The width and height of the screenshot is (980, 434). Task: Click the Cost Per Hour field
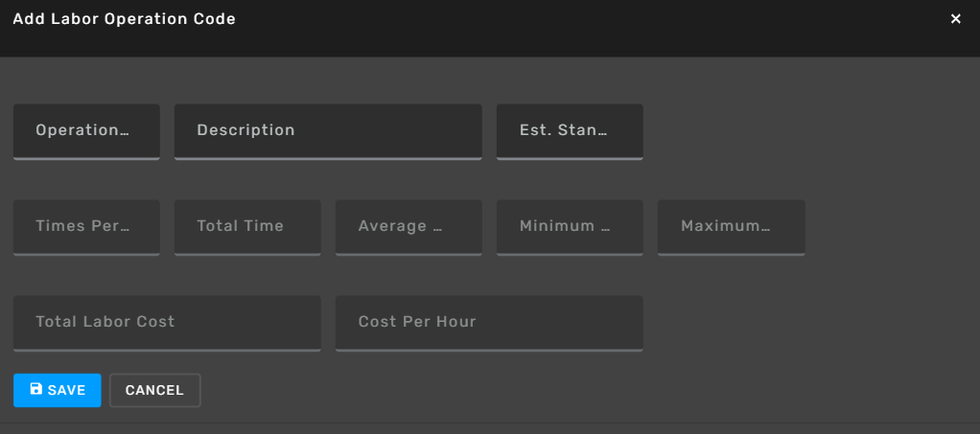click(489, 323)
